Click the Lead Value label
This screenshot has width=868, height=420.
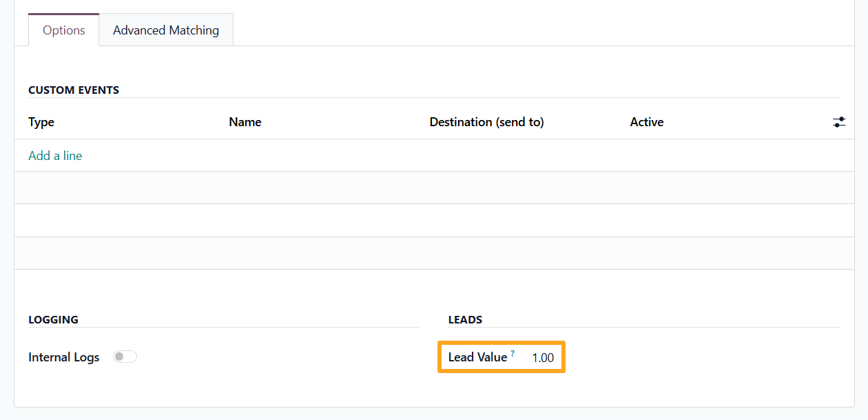pyautogui.click(x=477, y=357)
